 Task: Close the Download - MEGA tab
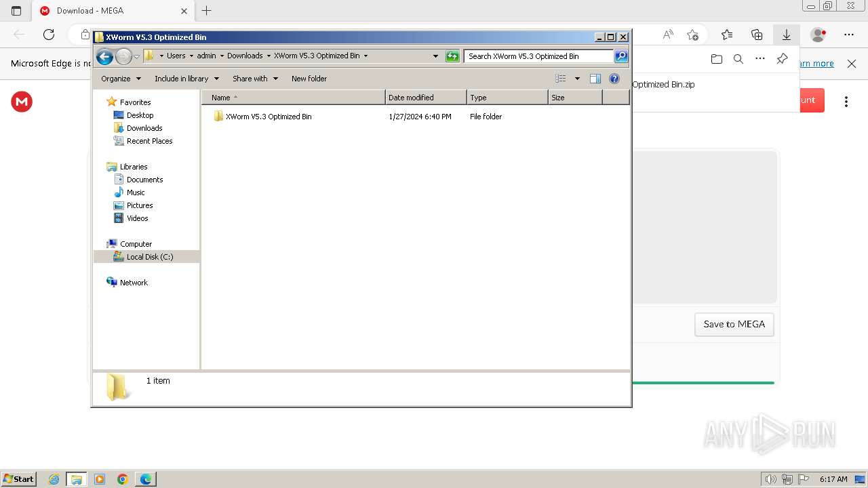click(x=184, y=11)
